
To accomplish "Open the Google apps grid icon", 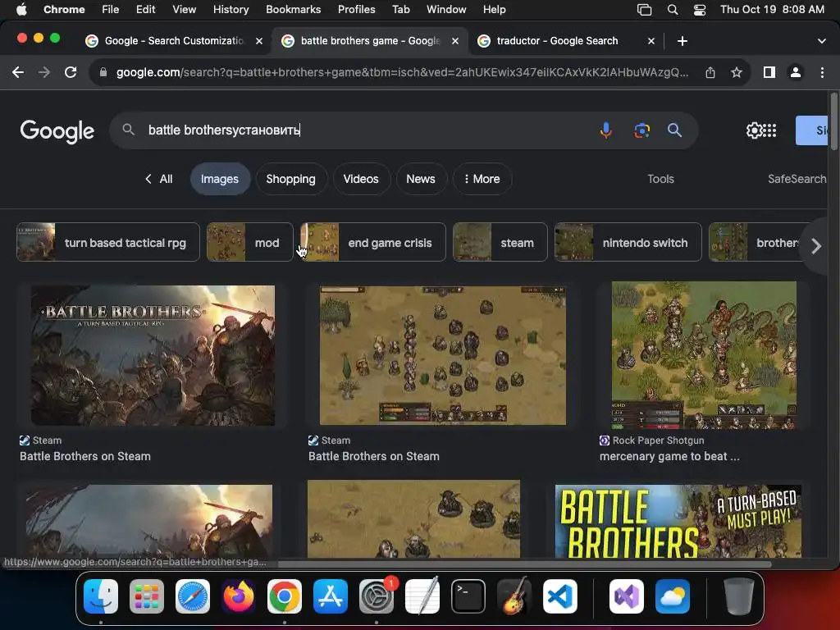I will pos(769,130).
